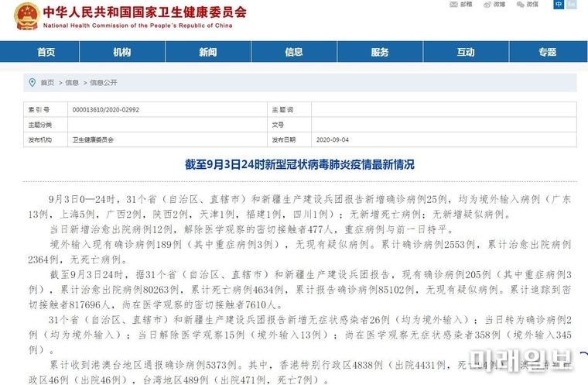588x385 pixels.
Task: Click the 卫生健康委员会 issuing agency cell
Action: click(167, 139)
